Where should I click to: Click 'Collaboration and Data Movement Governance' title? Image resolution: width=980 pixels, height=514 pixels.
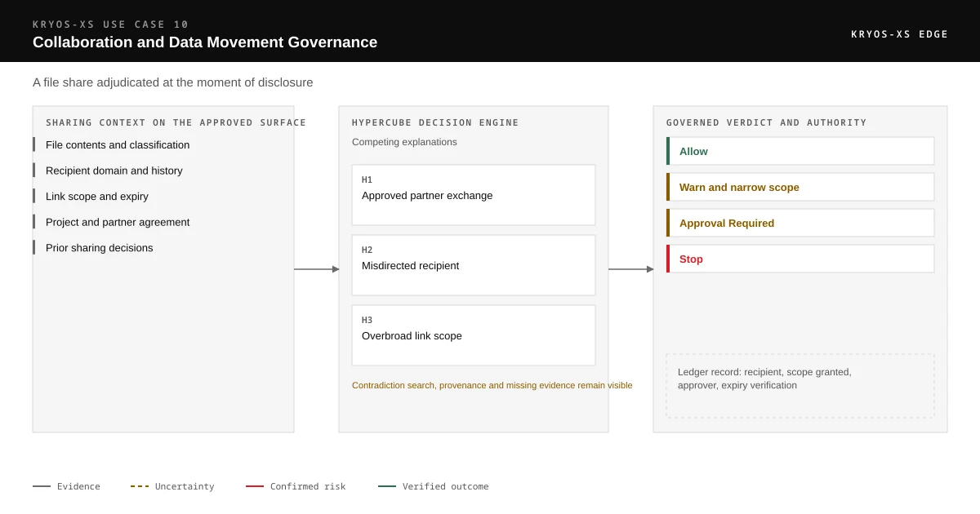pyautogui.click(x=205, y=42)
